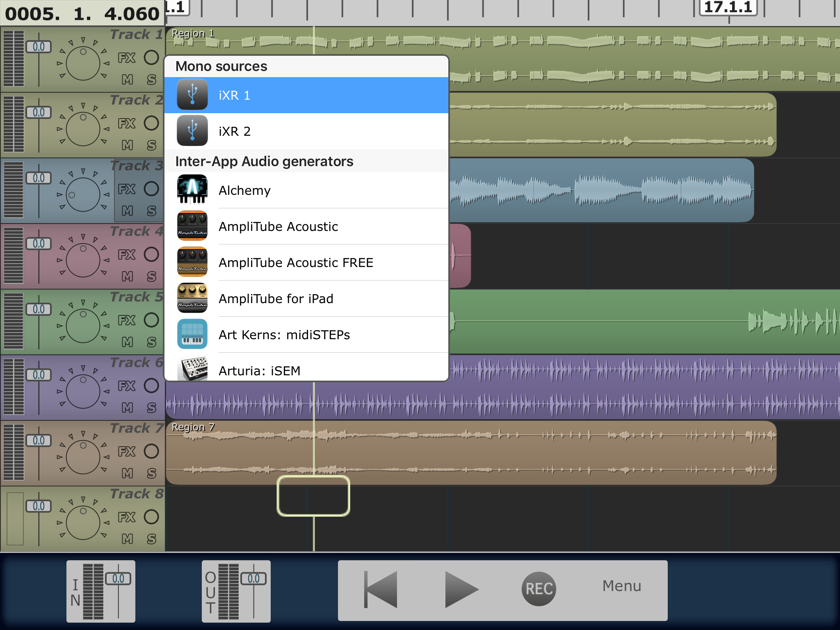
Task: Choose Arturia: iSEM generator
Action: pos(306,367)
